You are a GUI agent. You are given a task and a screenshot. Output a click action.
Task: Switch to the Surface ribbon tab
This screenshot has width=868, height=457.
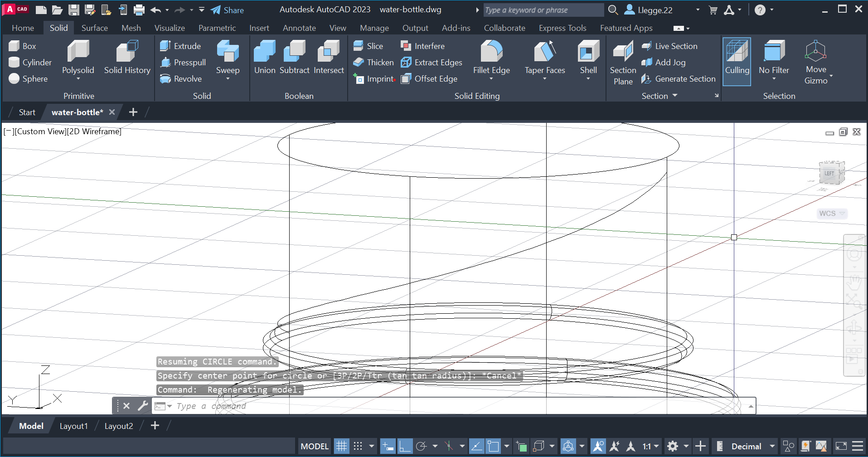pos(94,28)
